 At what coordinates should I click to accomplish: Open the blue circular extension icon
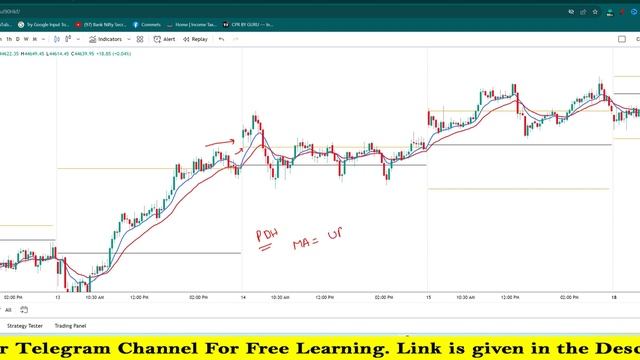(x=634, y=12)
